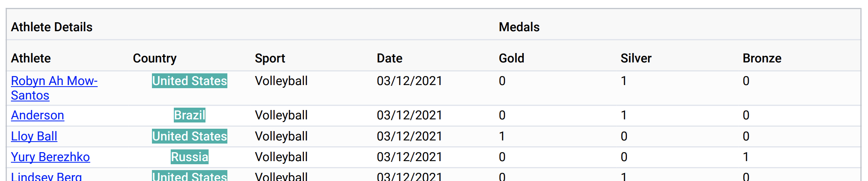The height and width of the screenshot is (181, 868).
Task: Click the Bronze value in Yury Berezhko row
Action: point(746,157)
